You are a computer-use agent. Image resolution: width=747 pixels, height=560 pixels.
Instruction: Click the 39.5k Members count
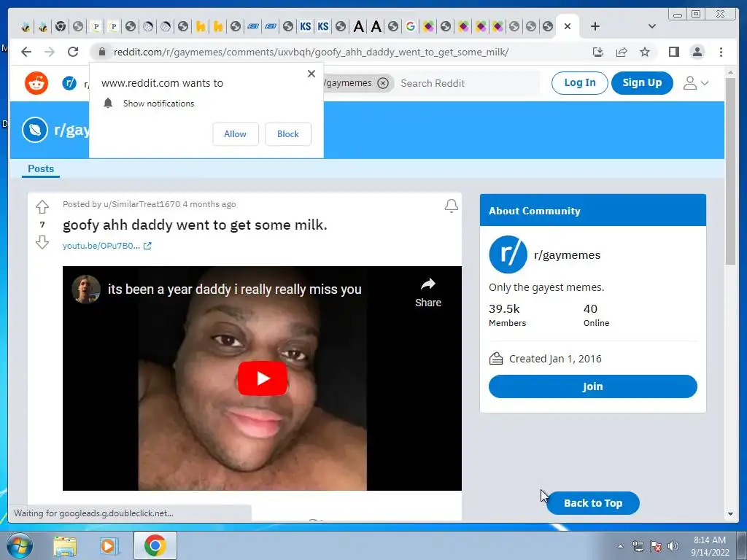(x=507, y=315)
